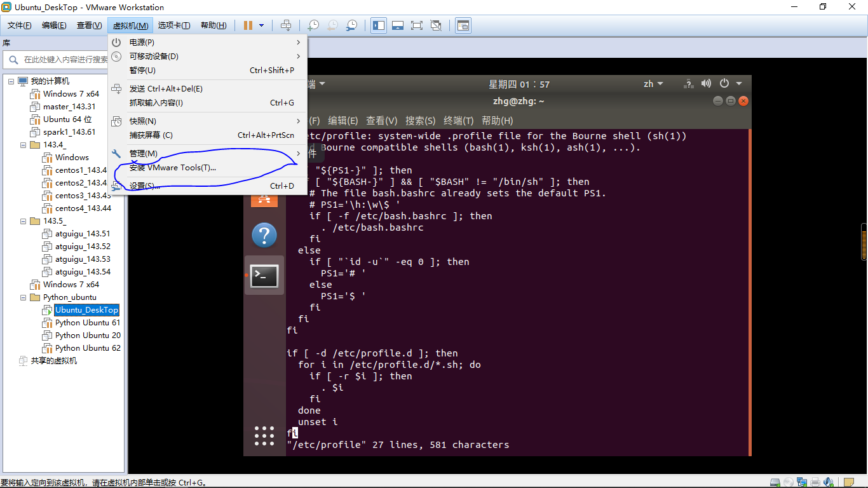
Task: Click the network adapter status icon
Action: [802, 483]
